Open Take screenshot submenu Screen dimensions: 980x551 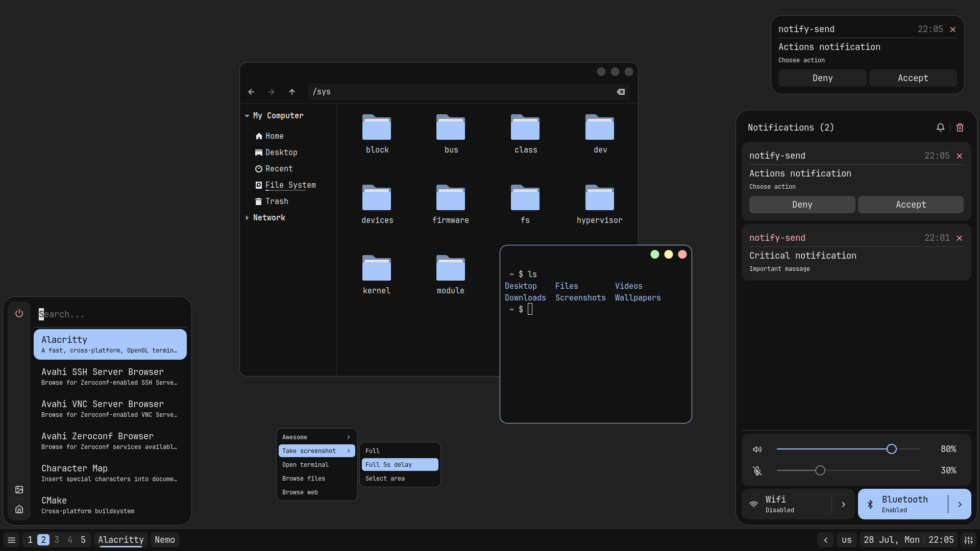pyautogui.click(x=316, y=451)
